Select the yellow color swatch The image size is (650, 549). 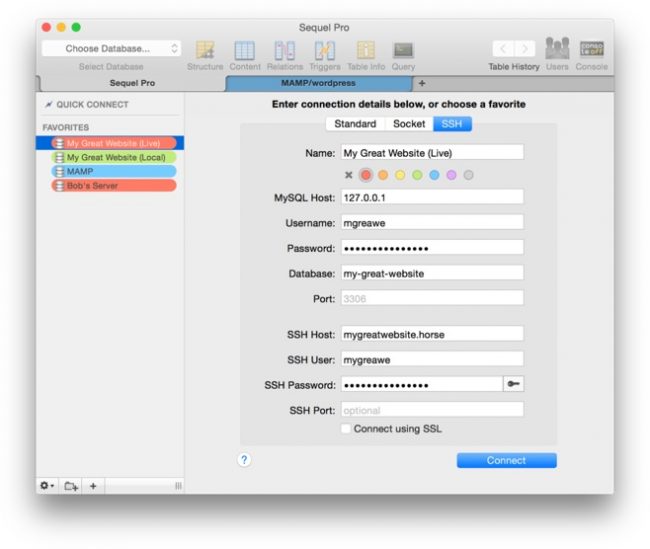400,175
